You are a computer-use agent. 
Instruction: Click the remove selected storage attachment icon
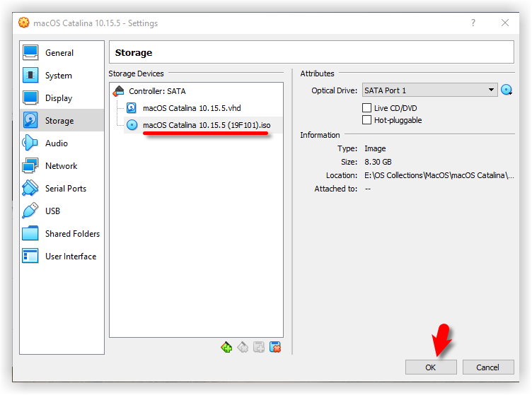275,347
